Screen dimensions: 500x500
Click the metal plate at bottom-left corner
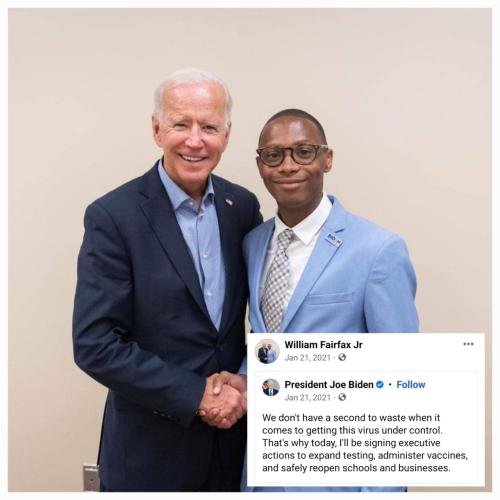(x=91, y=477)
